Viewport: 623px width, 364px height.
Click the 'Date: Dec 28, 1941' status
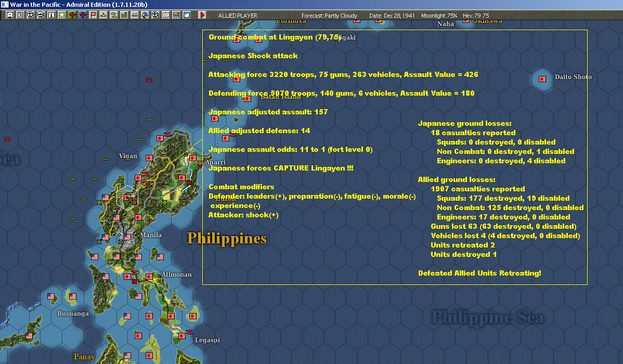point(392,16)
